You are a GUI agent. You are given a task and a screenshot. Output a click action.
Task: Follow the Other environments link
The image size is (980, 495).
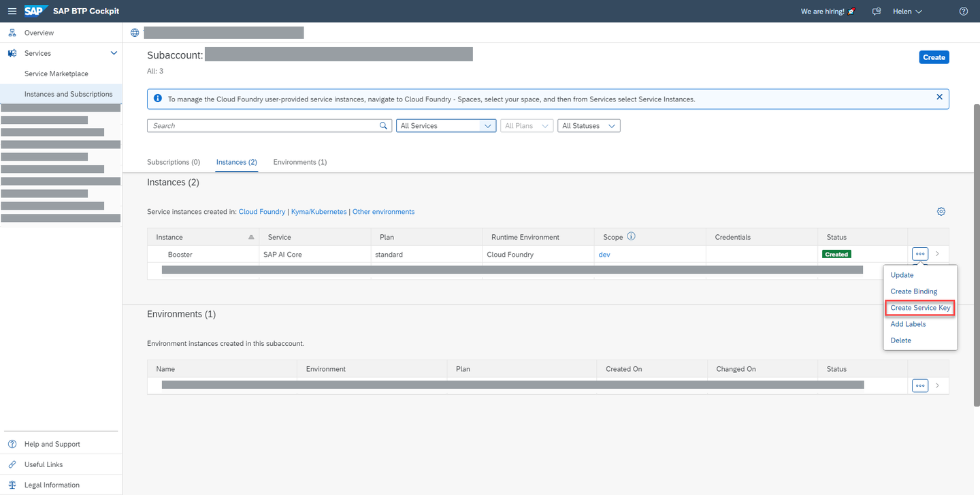point(383,212)
